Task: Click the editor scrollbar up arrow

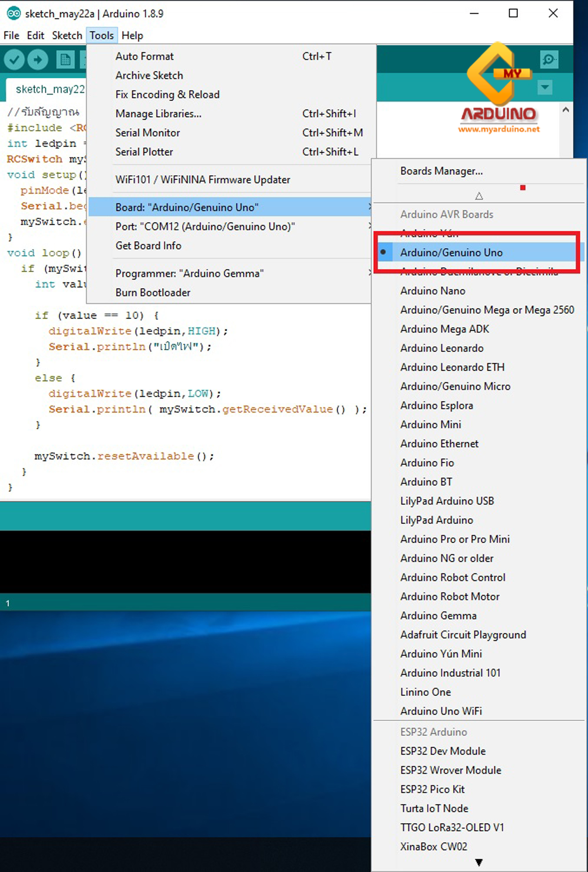Action: tap(565, 111)
